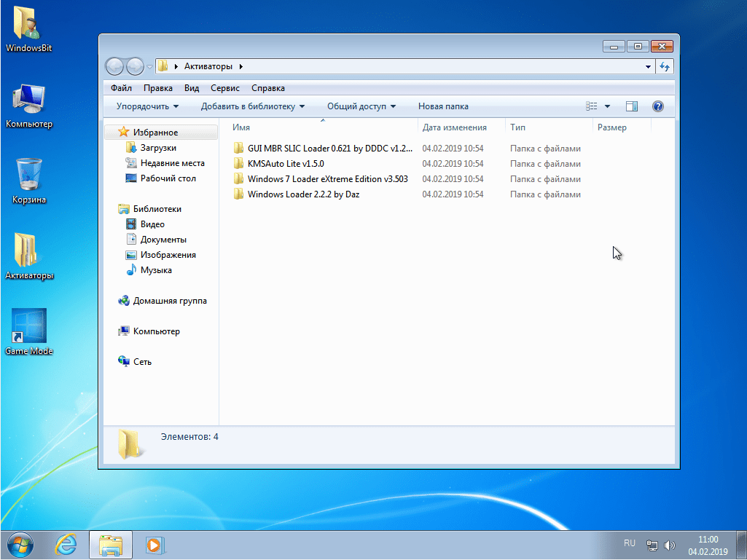The height and width of the screenshot is (560, 747).
Task: Click the refresh icon in address bar
Action: 664,66
